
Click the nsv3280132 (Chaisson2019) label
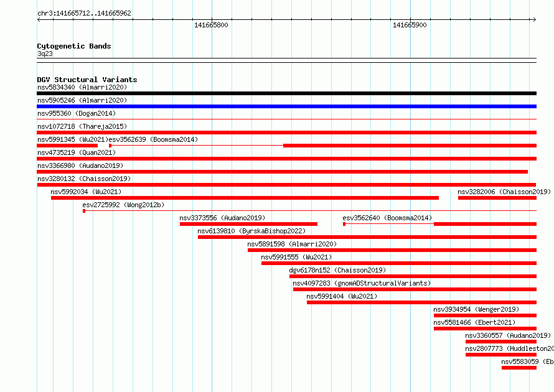(84, 179)
